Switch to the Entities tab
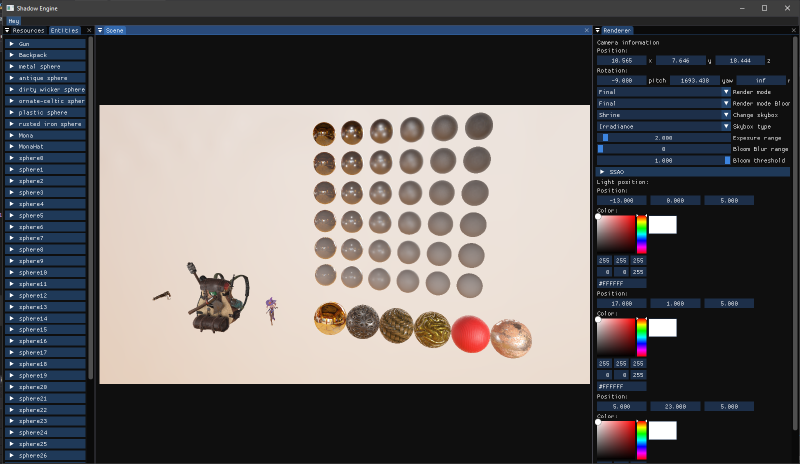Screen dimensions: 800x464 point(64,31)
